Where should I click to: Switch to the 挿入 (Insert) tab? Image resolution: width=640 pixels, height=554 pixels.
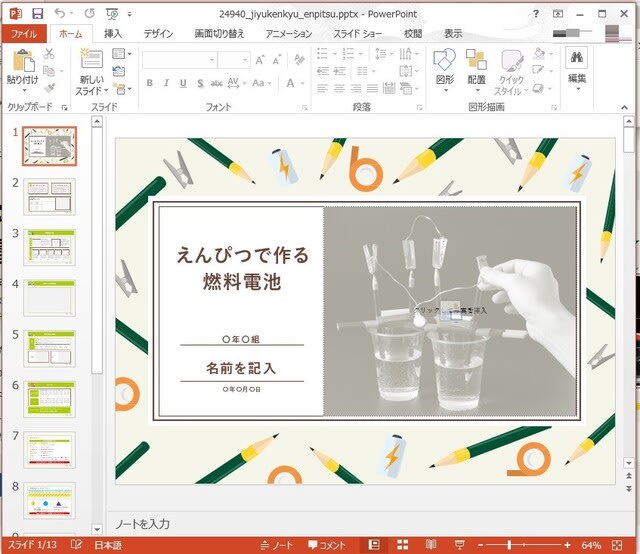[x=113, y=33]
